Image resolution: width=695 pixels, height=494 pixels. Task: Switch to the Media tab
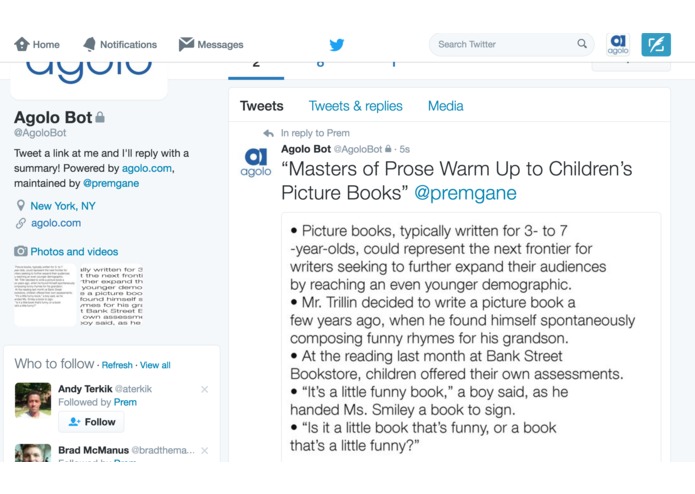(x=445, y=106)
